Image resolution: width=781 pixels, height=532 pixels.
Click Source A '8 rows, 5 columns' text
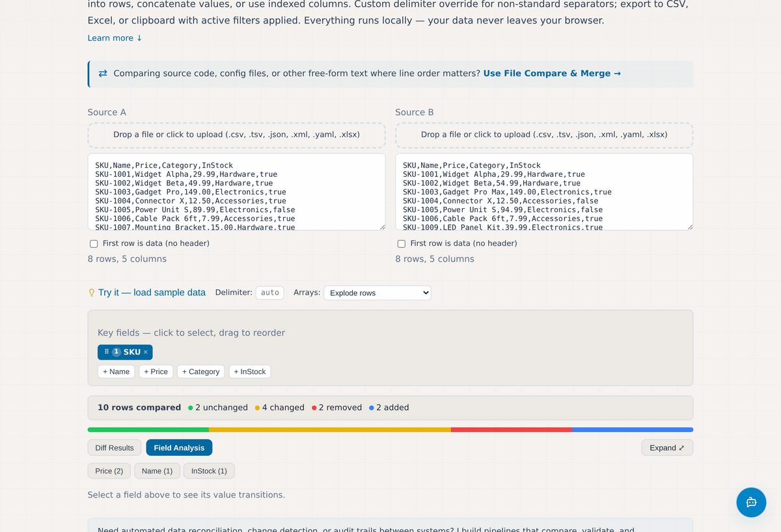click(x=127, y=259)
